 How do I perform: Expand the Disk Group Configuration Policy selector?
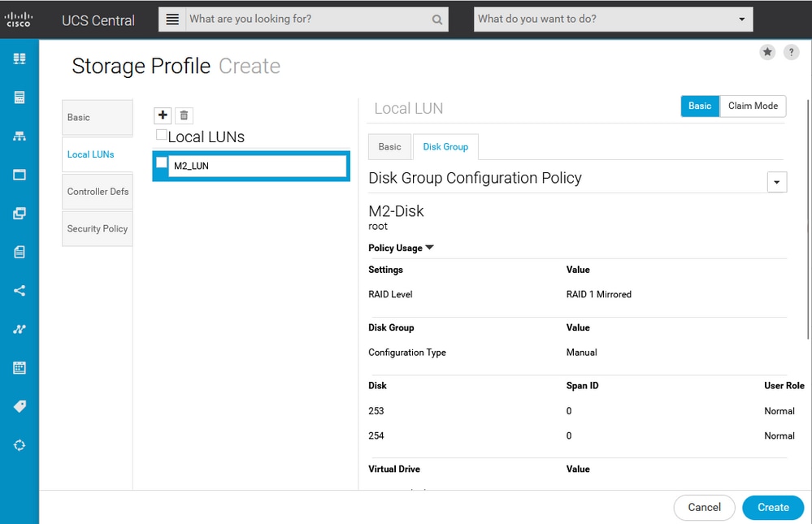pyautogui.click(x=776, y=181)
